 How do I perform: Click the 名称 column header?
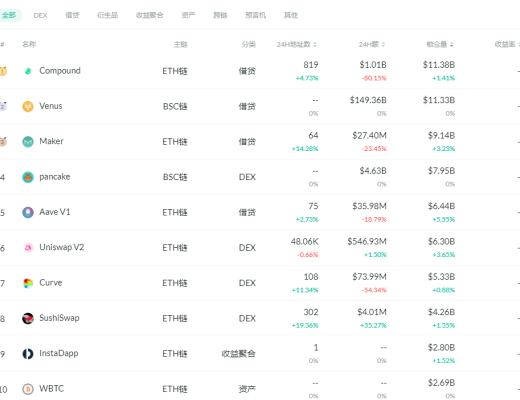(x=29, y=44)
